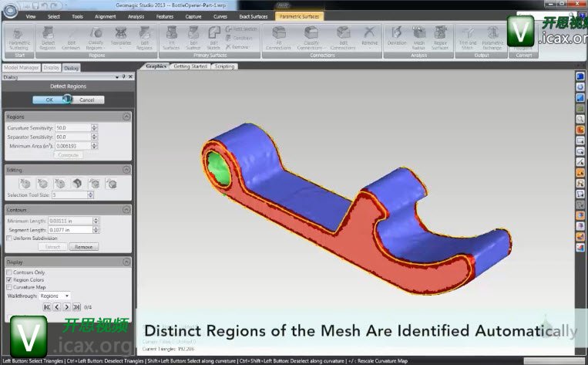Click the Deviation analysis icon
Viewport: 588px width, 365px height.
(x=397, y=36)
